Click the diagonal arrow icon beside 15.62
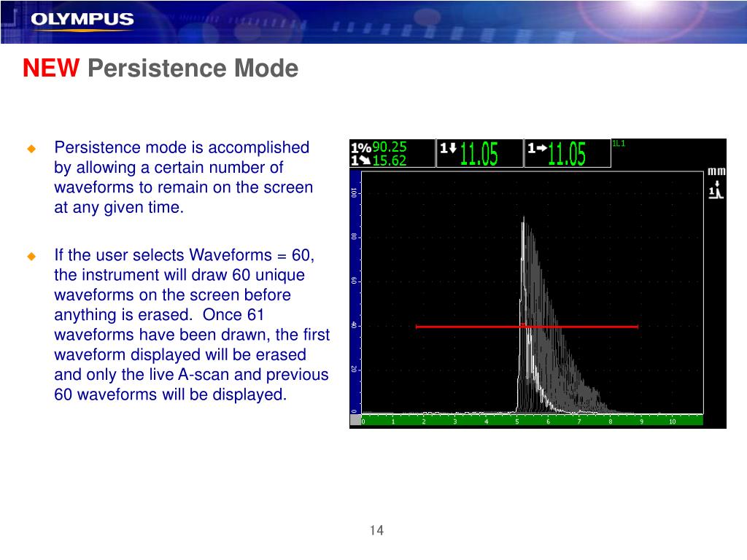This screenshot has height=560, width=747. 360,160
